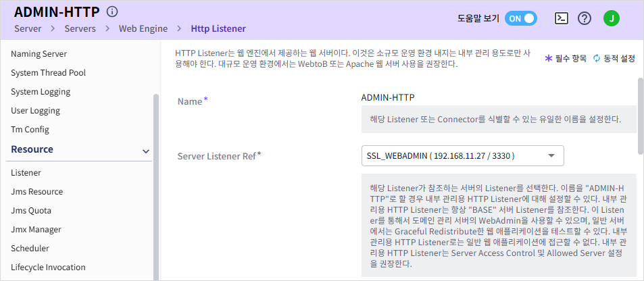Open the green J user avatar

(x=611, y=18)
